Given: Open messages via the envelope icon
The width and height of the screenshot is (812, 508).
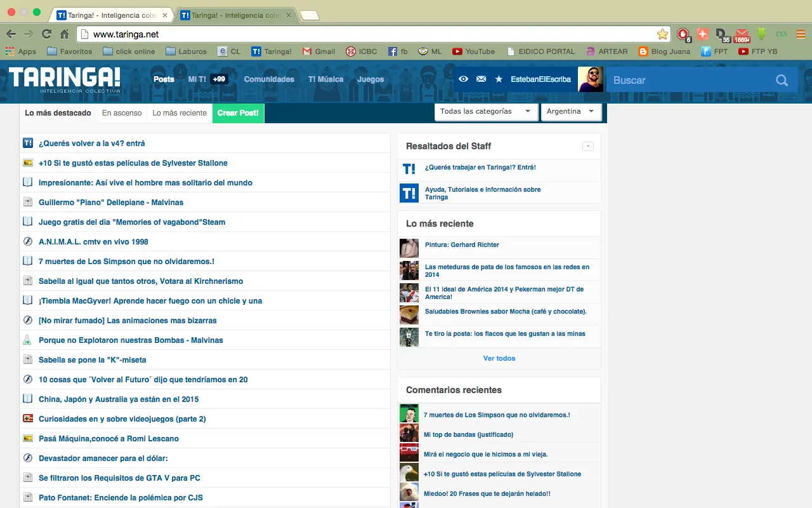Looking at the screenshot, I should click(x=481, y=79).
